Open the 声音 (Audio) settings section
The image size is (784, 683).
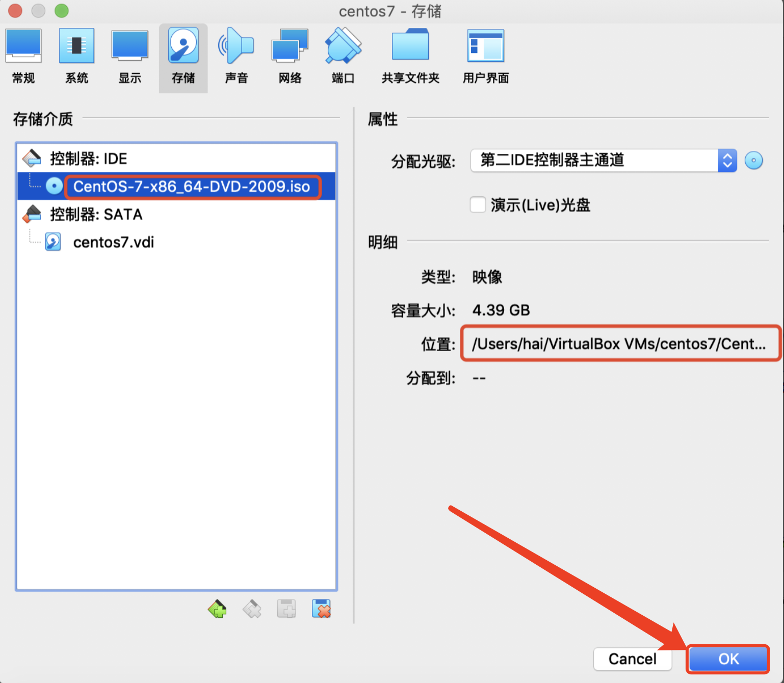click(x=237, y=57)
